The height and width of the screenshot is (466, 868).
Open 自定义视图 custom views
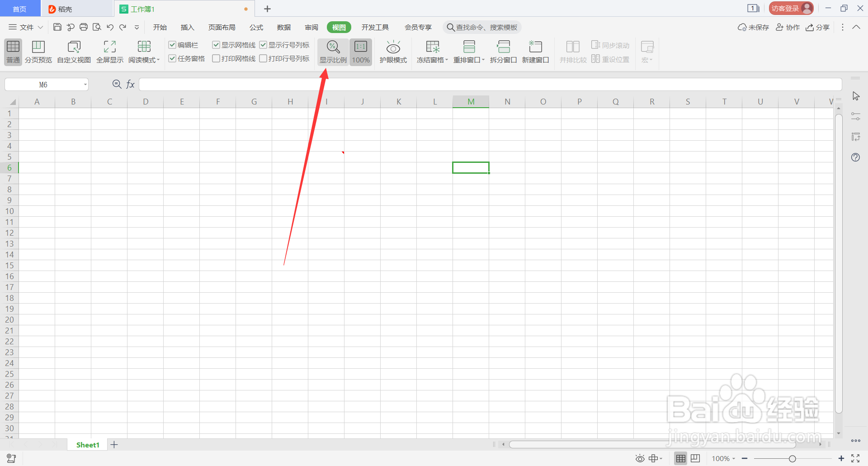point(74,52)
